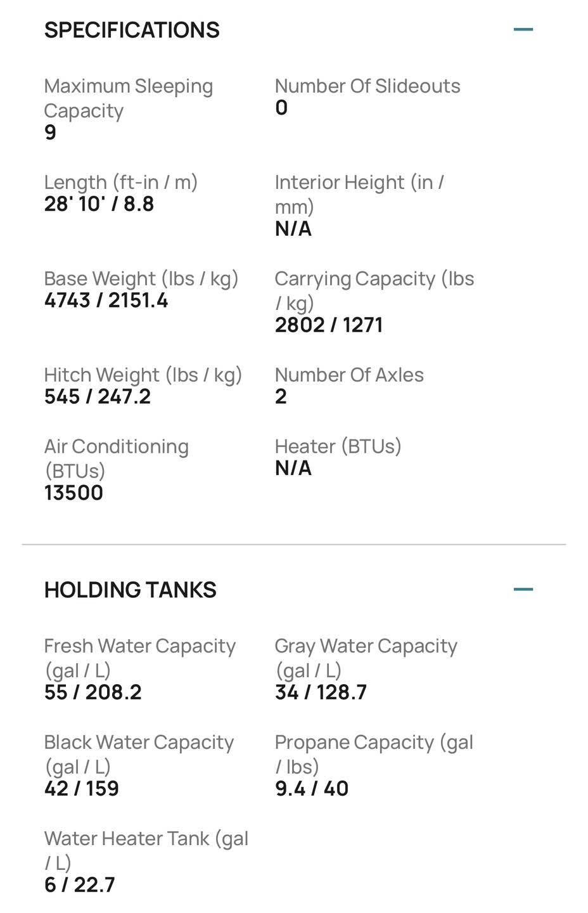Select black water value 42 / 159

point(82,788)
